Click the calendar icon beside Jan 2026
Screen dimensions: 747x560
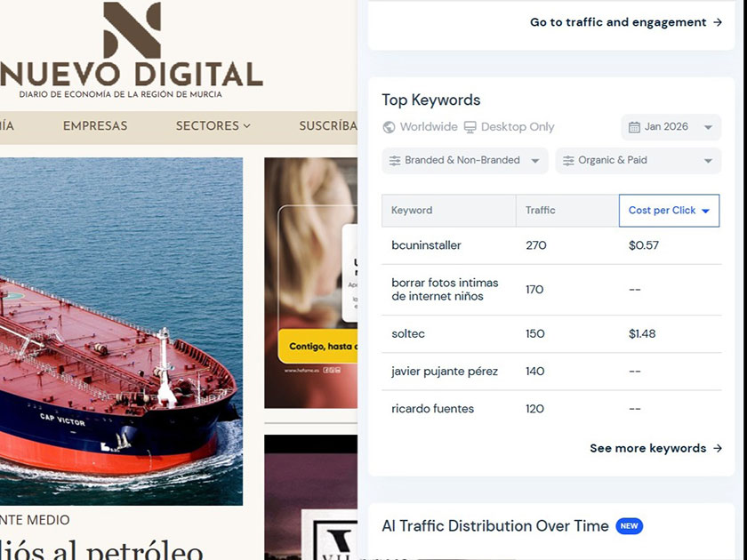634,127
